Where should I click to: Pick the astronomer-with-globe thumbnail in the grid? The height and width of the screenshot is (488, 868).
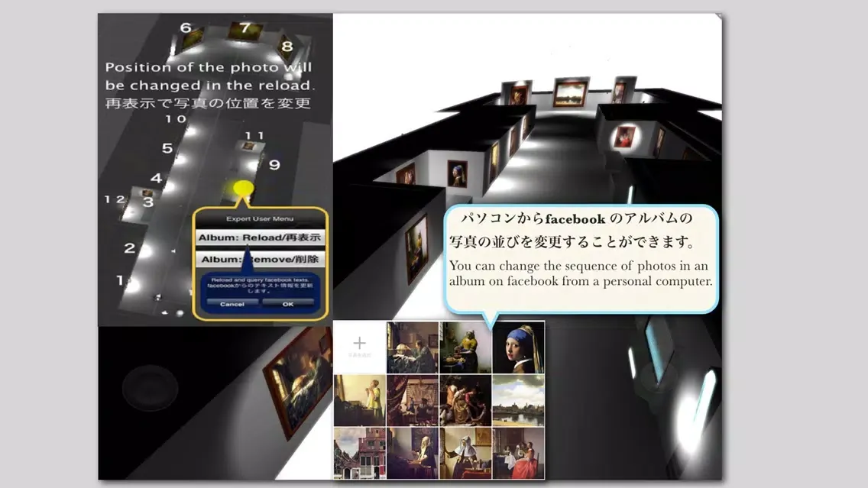(x=413, y=347)
